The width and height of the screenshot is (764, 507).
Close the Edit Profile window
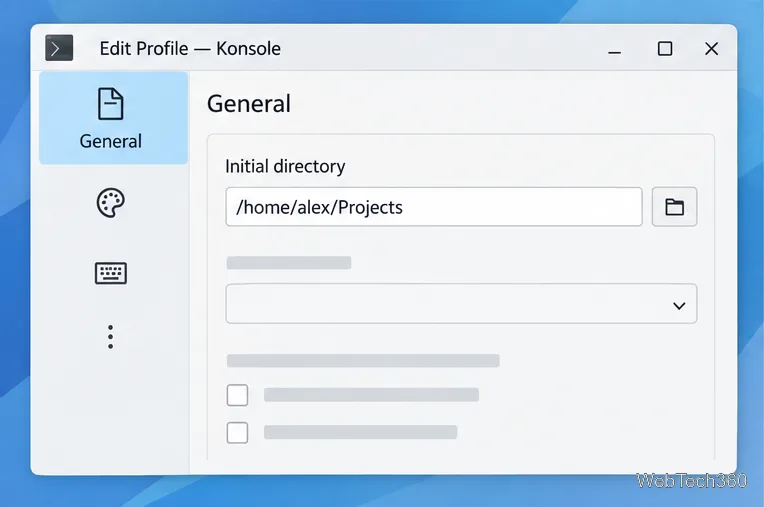[x=711, y=48]
